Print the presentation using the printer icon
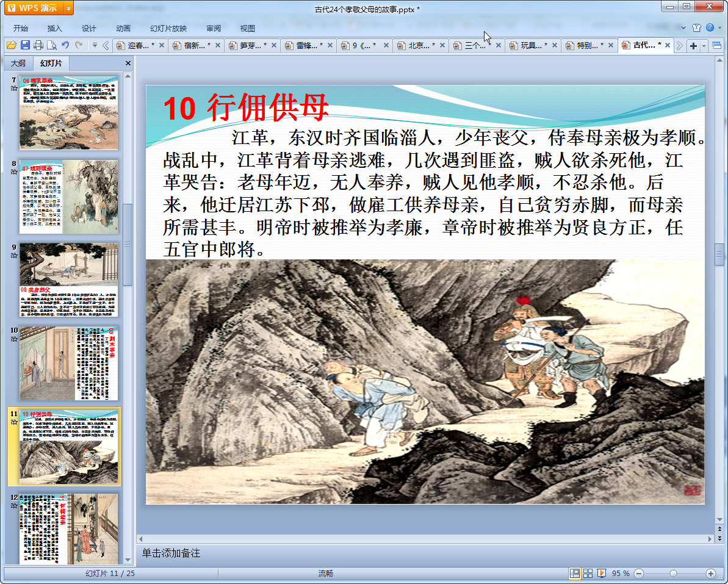728x584 pixels. (38, 45)
